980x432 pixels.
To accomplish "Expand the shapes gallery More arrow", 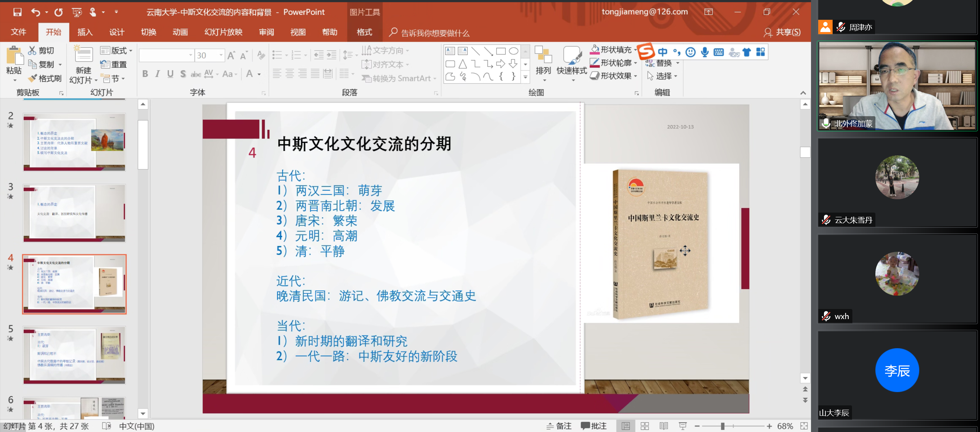I will pos(525,77).
